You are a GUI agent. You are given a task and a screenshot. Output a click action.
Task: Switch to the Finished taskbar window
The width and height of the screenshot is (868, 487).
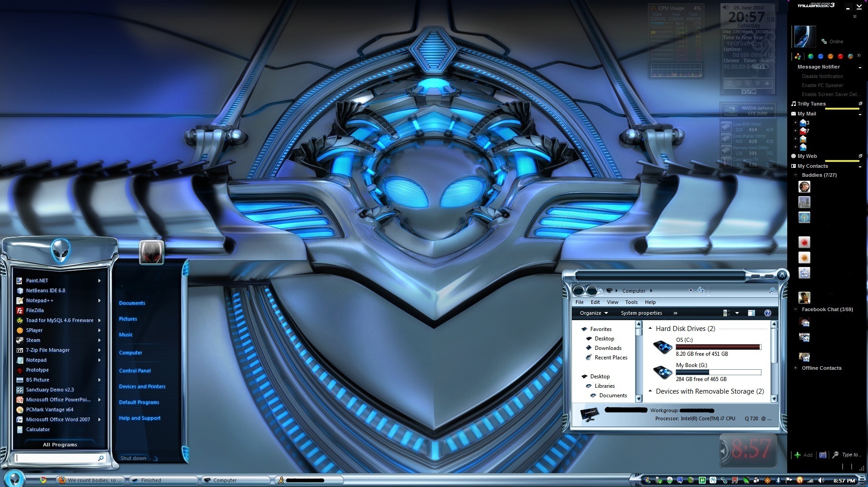point(163,480)
